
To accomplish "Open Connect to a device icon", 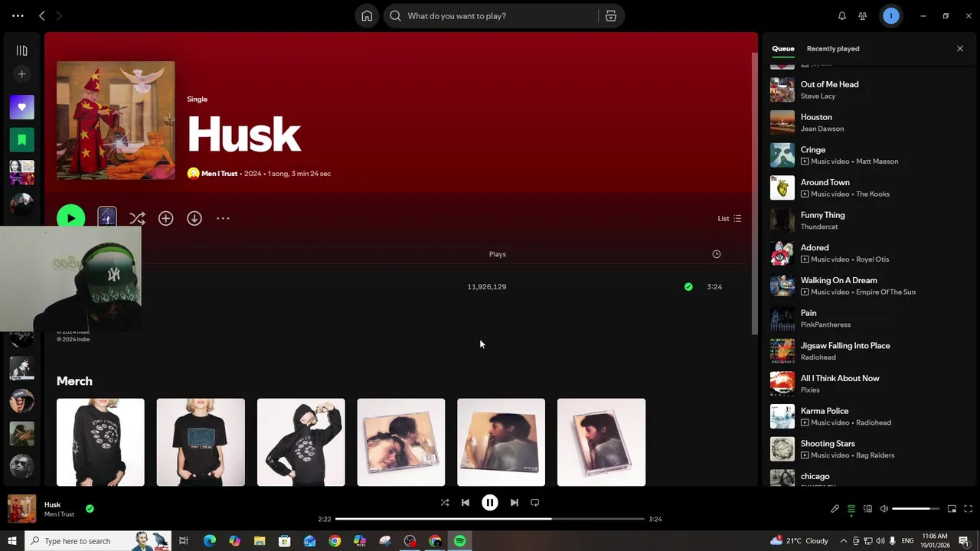I will pyautogui.click(x=867, y=509).
